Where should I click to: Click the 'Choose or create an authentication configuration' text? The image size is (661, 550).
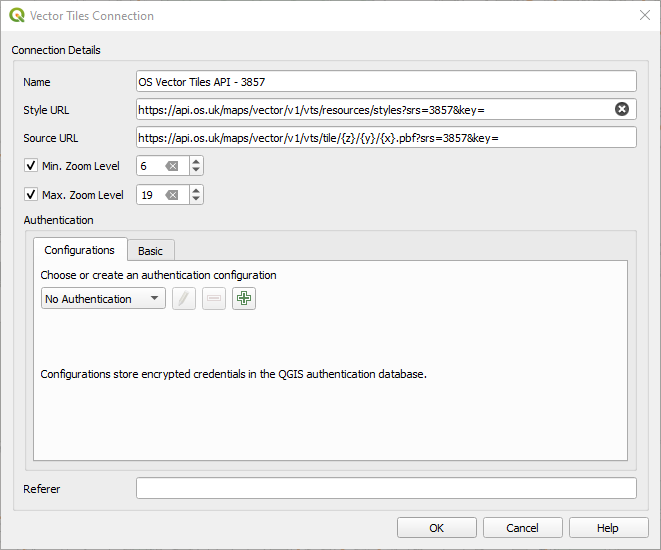coord(159,275)
